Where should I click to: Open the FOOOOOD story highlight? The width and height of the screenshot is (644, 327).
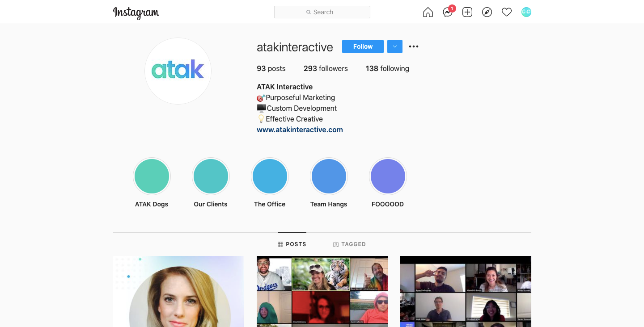(x=388, y=176)
